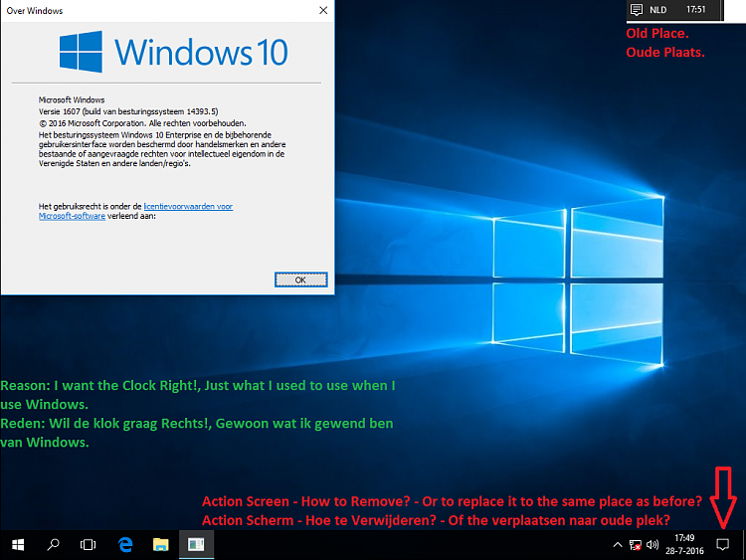This screenshot has height=560, width=746.
Task: Click the old Action Center speech-bubble icon
Action: [637, 10]
